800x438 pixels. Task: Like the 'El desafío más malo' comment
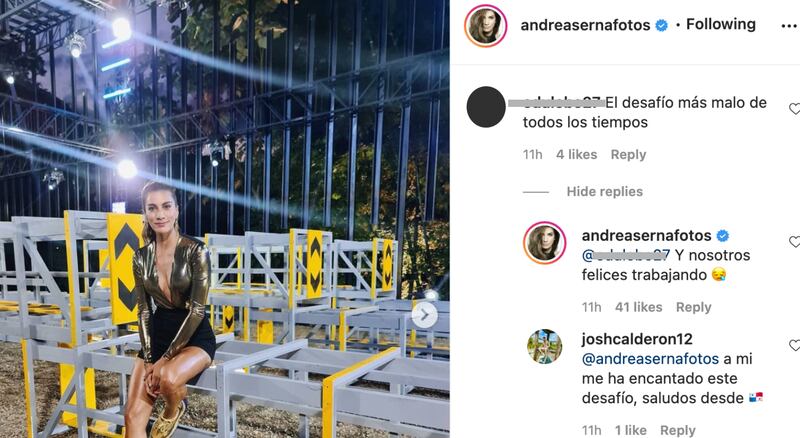pyautogui.click(x=794, y=109)
